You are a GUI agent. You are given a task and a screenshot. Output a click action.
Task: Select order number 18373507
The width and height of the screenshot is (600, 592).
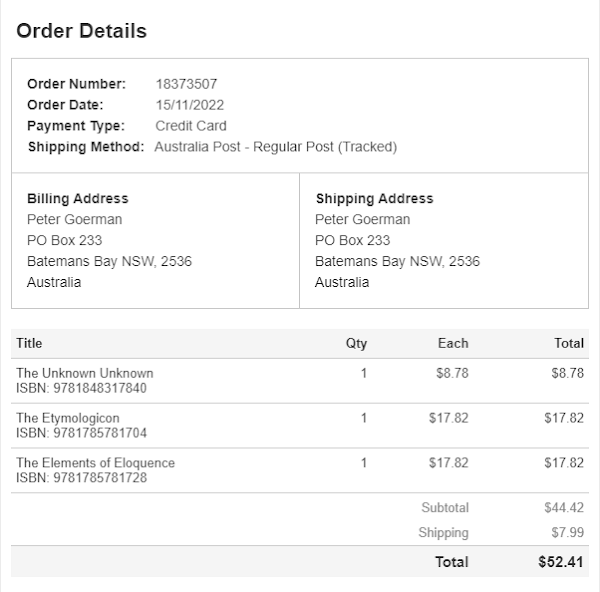pos(186,84)
